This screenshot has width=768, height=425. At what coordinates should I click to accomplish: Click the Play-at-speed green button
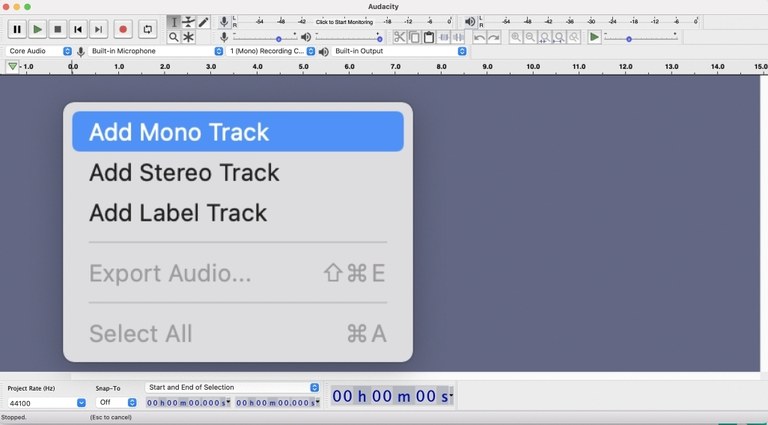(x=594, y=37)
